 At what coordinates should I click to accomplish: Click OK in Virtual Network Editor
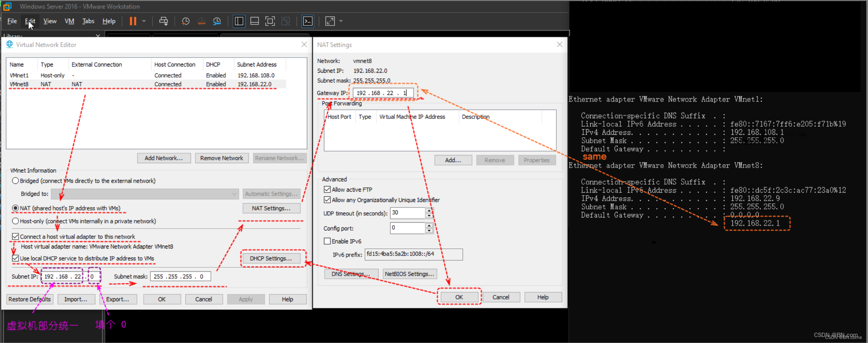tap(162, 299)
